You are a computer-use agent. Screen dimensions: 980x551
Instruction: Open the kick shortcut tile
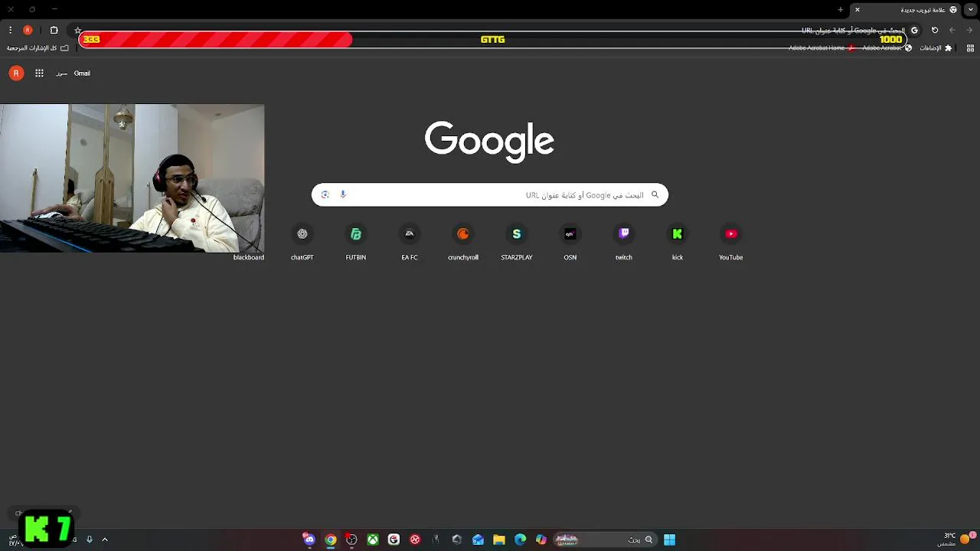pos(677,242)
